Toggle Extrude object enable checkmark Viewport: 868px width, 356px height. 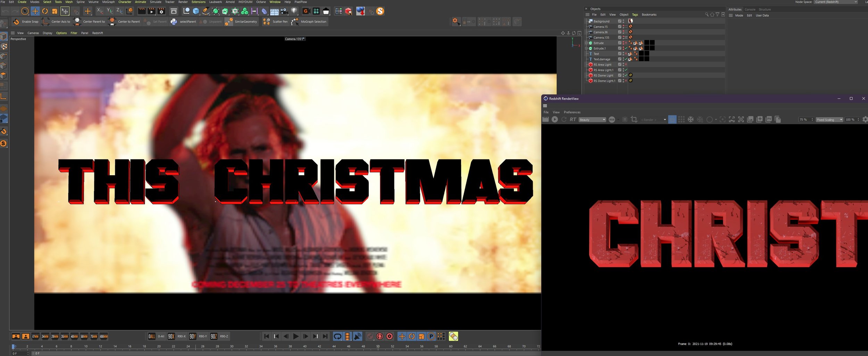pos(626,43)
